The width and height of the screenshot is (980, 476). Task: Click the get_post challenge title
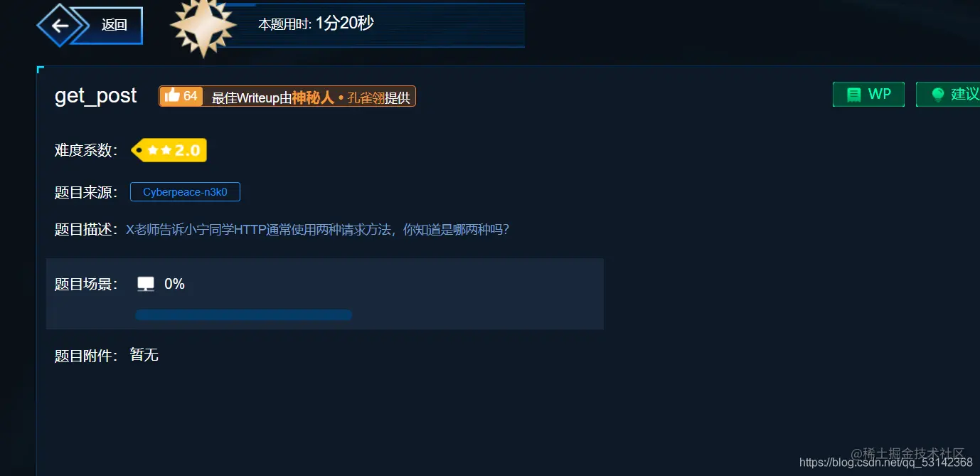95,95
